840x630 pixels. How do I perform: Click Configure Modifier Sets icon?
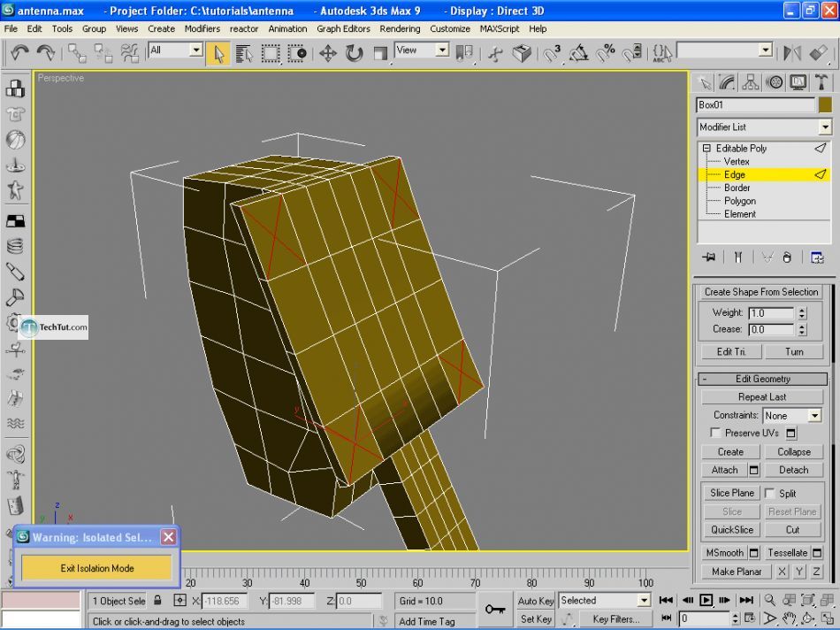click(816, 257)
